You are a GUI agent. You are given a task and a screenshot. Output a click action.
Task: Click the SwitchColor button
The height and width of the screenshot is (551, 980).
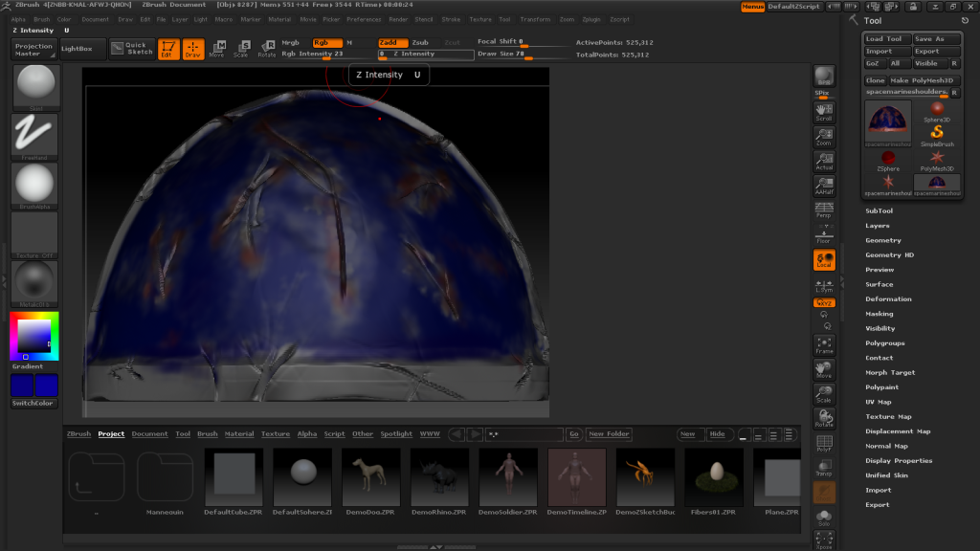pyautogui.click(x=33, y=404)
